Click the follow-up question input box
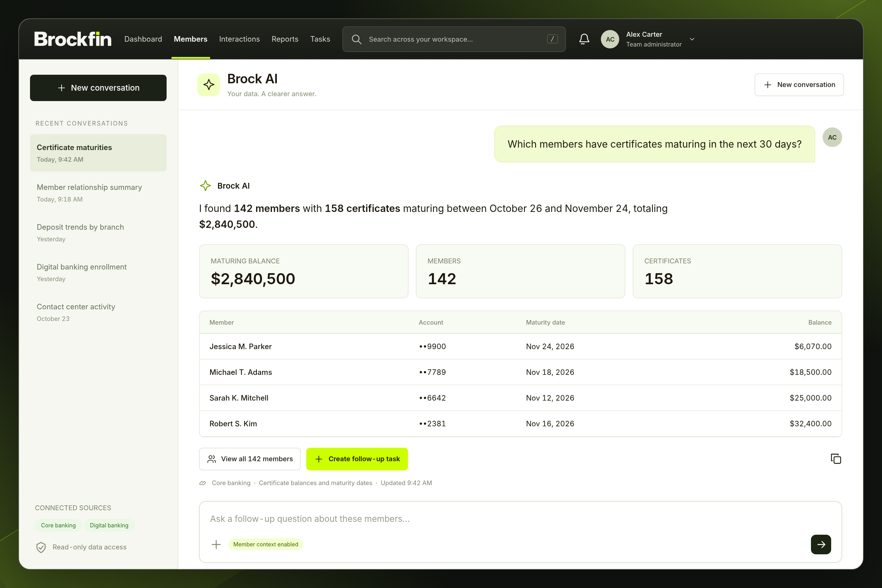This screenshot has height=588, width=882. pos(521,532)
